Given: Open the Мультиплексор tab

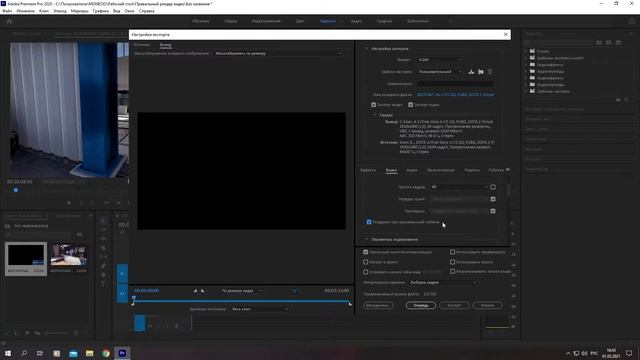Looking at the screenshot, I should click(441, 170).
